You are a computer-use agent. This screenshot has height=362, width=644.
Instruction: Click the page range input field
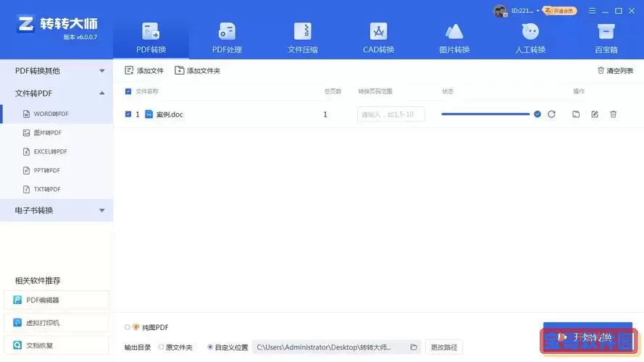tap(390, 114)
